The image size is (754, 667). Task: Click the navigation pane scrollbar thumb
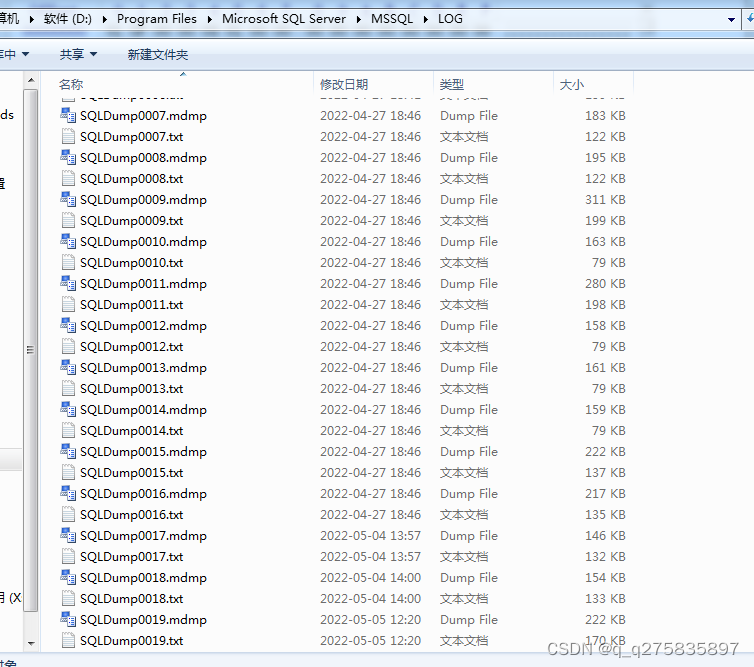pyautogui.click(x=31, y=350)
